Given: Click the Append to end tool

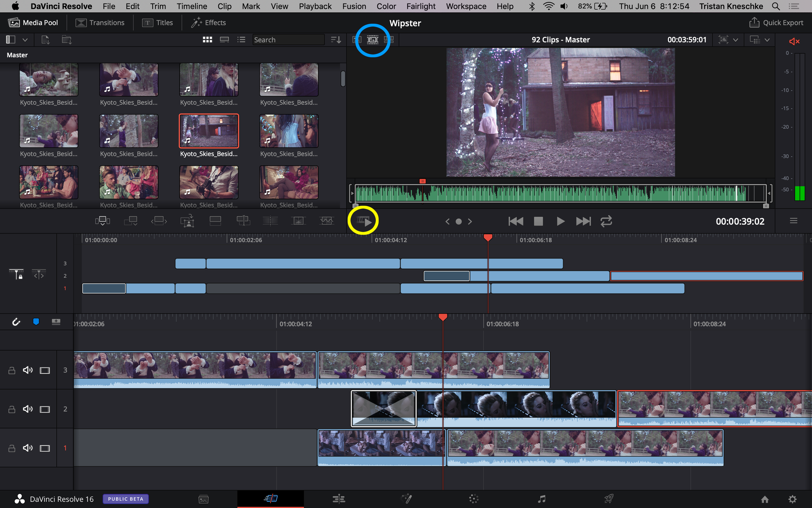Looking at the screenshot, I should 131,221.
